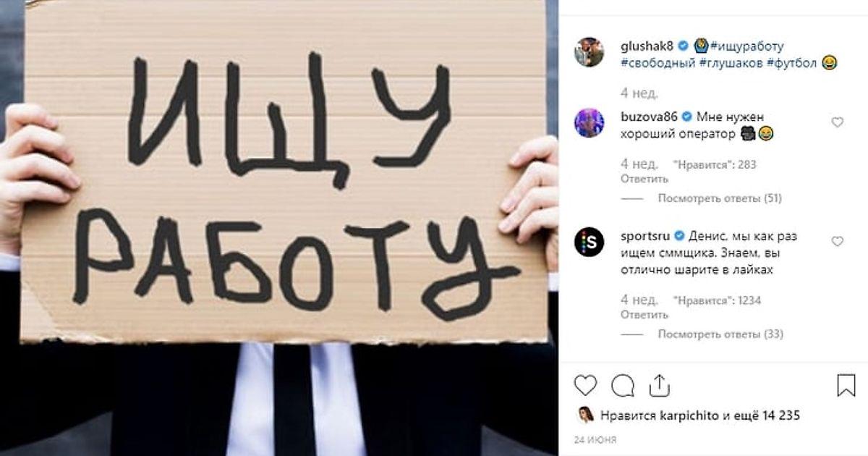The width and height of the screenshot is (868, 456).
Task: Save post with bookmark icon
Action: [846, 385]
